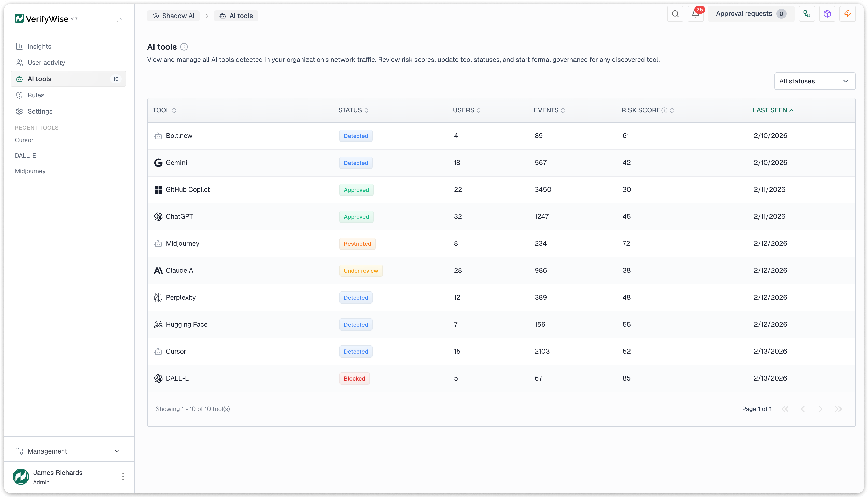Click the Claude AI logo in the table

159,270
